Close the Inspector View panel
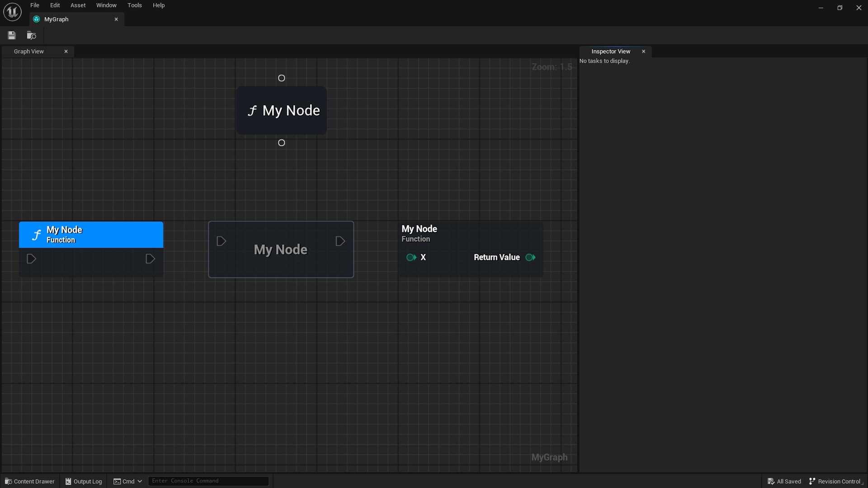Screen dimensions: 868x488 tap(643, 51)
